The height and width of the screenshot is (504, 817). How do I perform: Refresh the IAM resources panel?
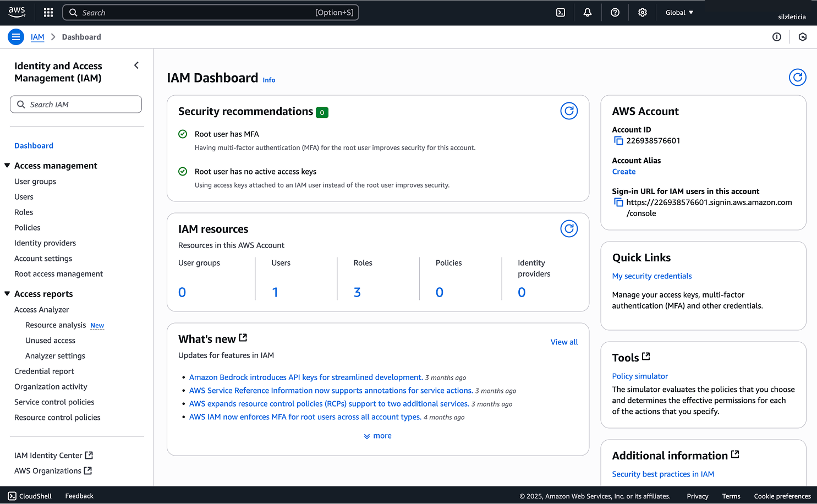click(569, 228)
